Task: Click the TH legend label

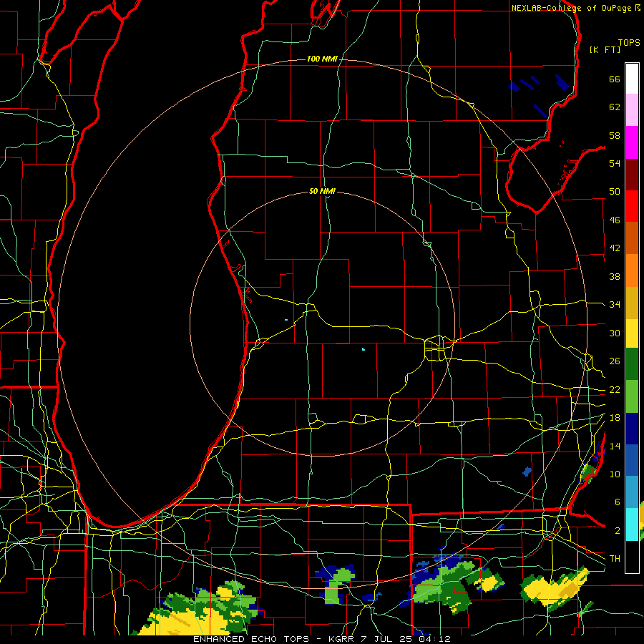Action: [x=615, y=558]
